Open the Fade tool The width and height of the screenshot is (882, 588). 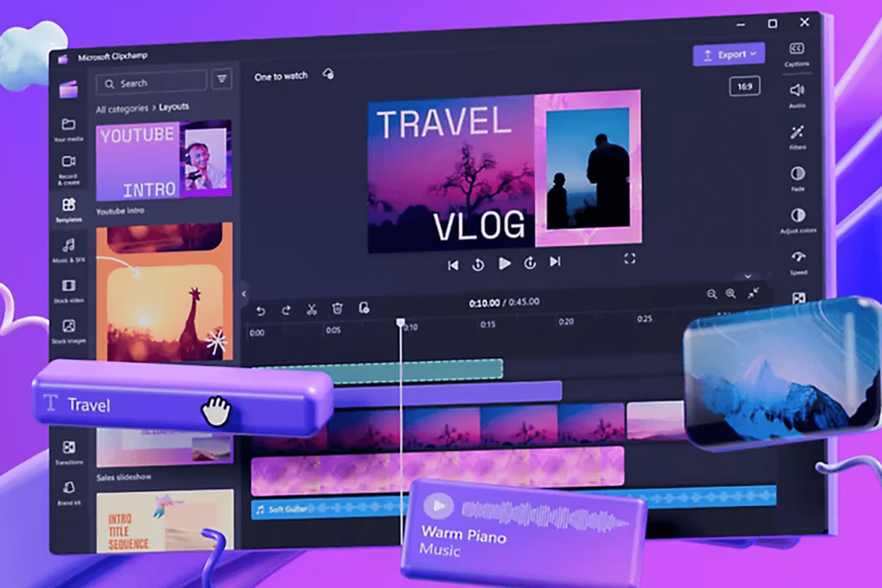(797, 174)
